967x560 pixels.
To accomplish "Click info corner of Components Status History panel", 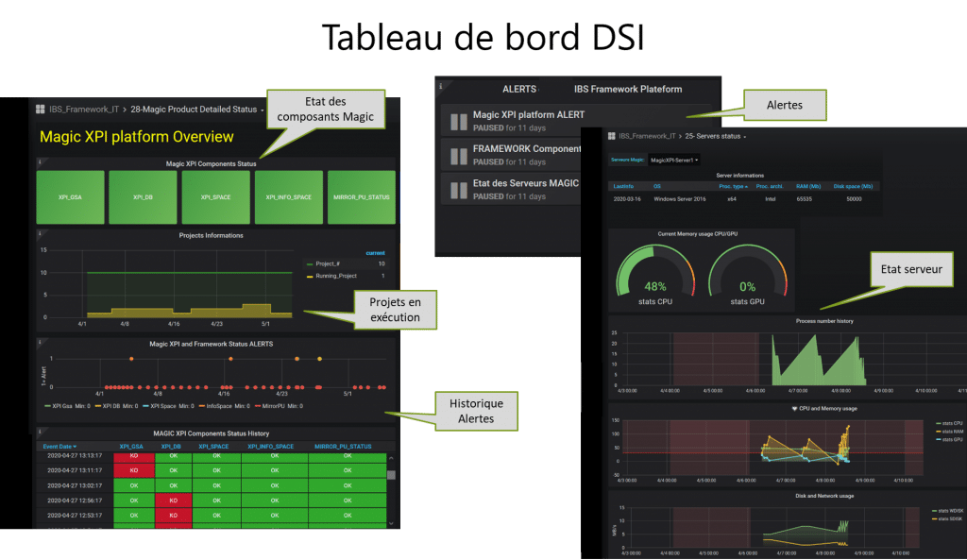I will click(x=40, y=432).
